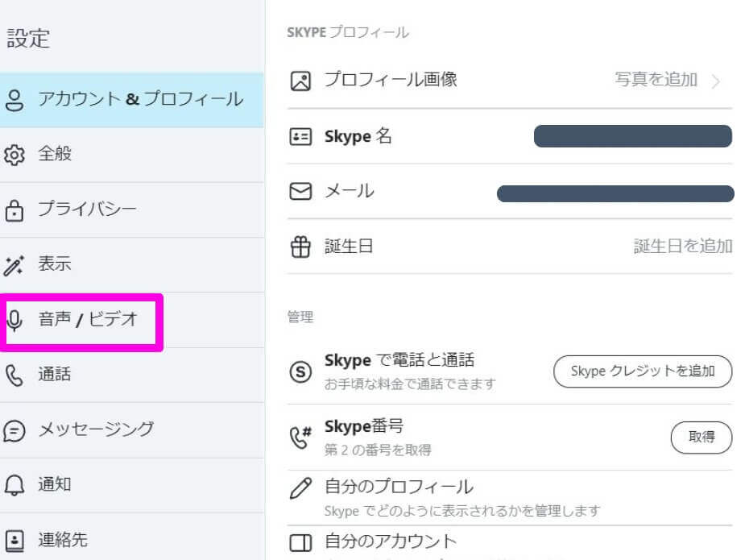
Task: Click the gear icon next to 全般
Action: pos(14,155)
